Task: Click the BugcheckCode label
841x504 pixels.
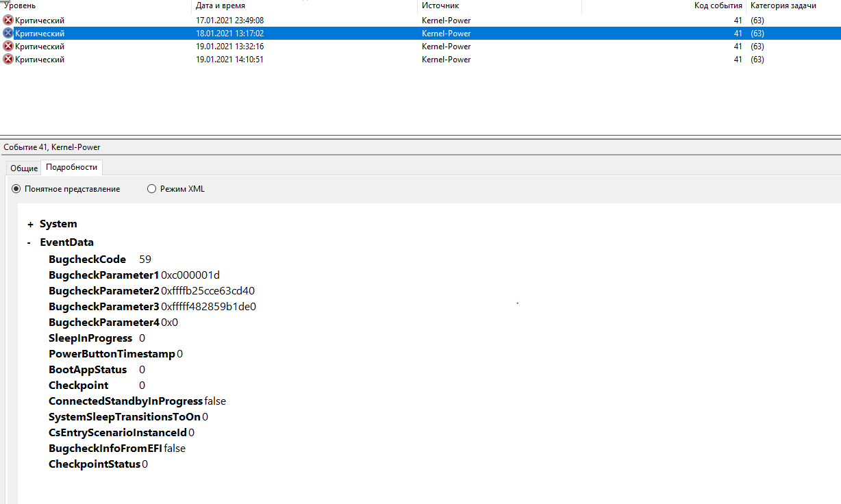Action: 87,260
